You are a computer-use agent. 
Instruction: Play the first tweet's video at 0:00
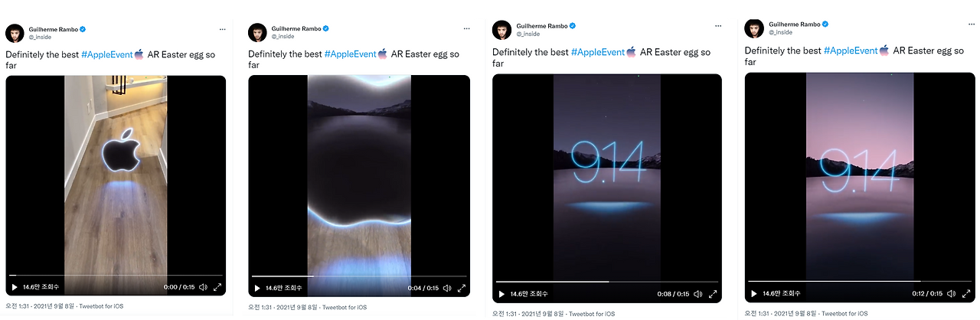pyautogui.click(x=14, y=287)
